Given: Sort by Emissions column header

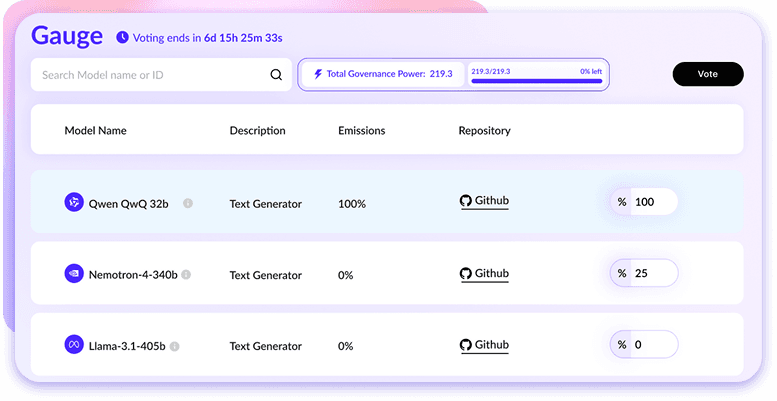Looking at the screenshot, I should (361, 131).
